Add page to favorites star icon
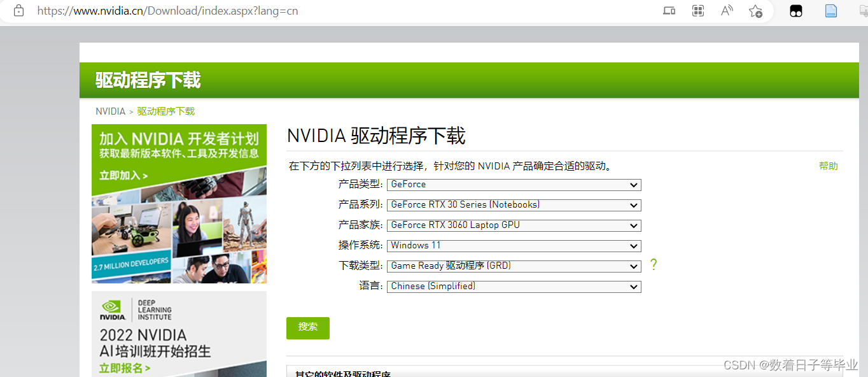The height and width of the screenshot is (377, 868). click(x=755, y=11)
